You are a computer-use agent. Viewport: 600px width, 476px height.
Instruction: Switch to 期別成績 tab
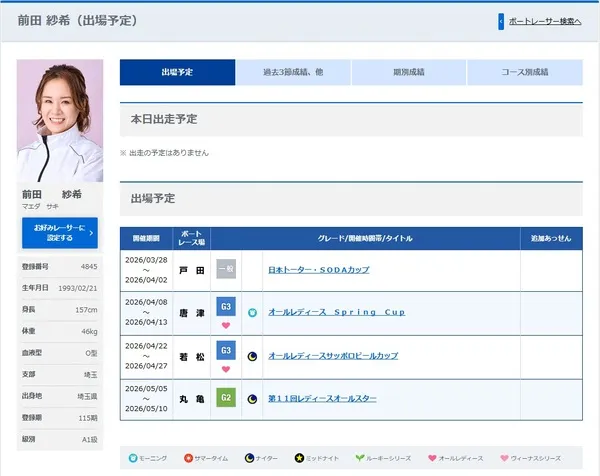tap(409, 72)
